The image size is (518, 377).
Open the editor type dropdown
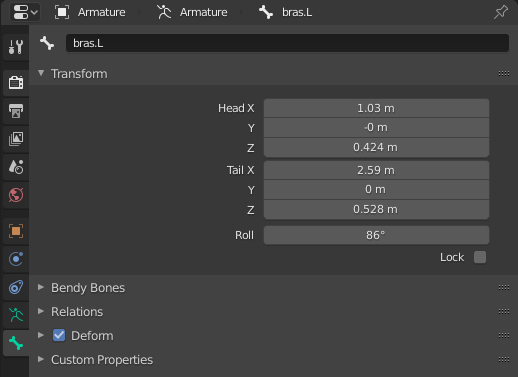click(25, 12)
